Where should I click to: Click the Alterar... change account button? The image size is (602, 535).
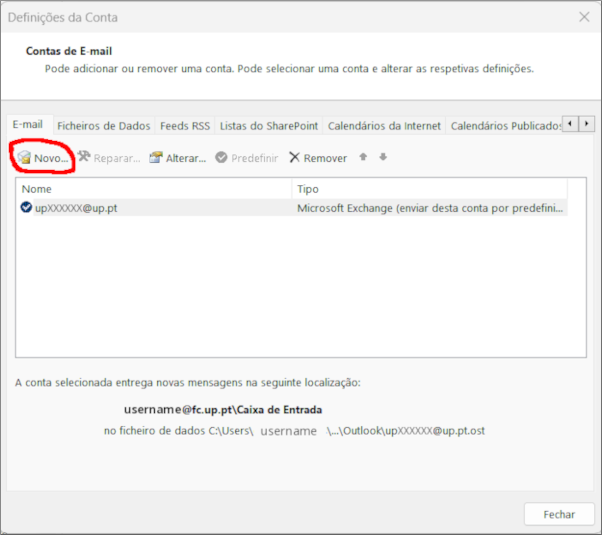(x=178, y=158)
